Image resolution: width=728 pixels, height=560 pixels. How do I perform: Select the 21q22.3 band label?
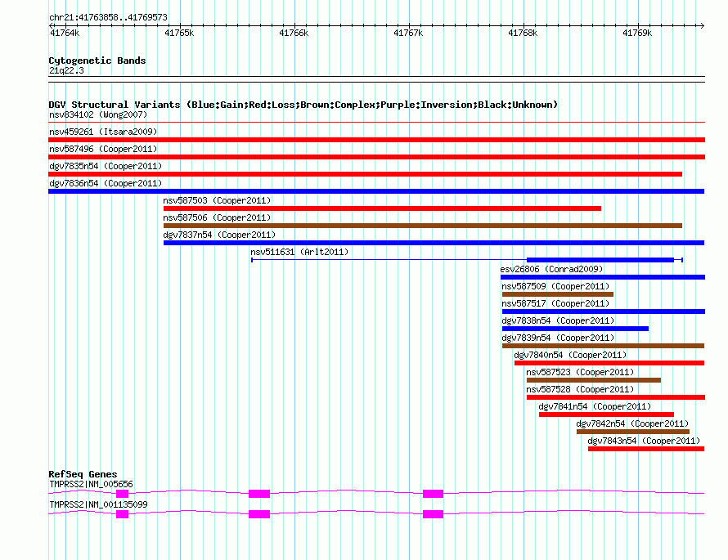click(66, 70)
